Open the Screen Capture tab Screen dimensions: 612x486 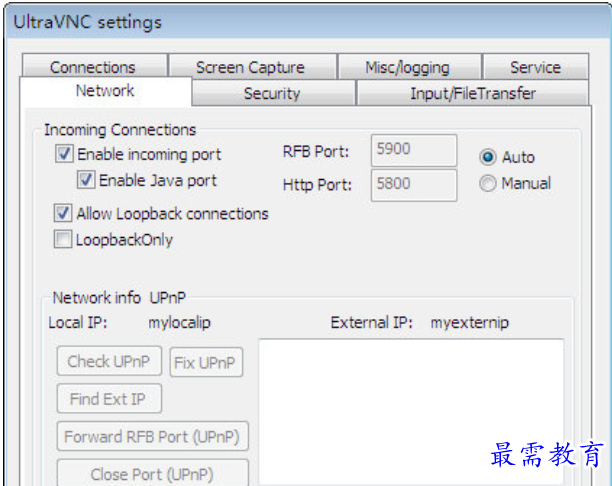click(250, 67)
